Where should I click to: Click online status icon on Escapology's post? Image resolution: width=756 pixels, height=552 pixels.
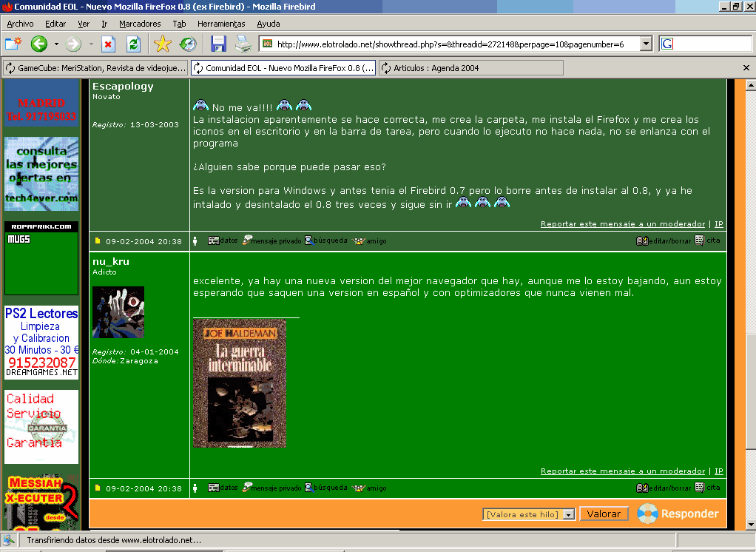point(195,240)
